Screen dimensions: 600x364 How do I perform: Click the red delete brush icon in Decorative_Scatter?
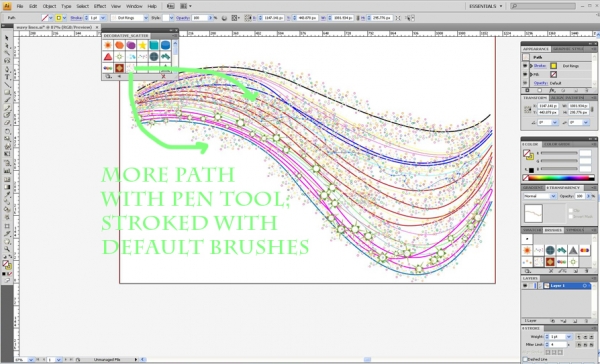click(163, 77)
